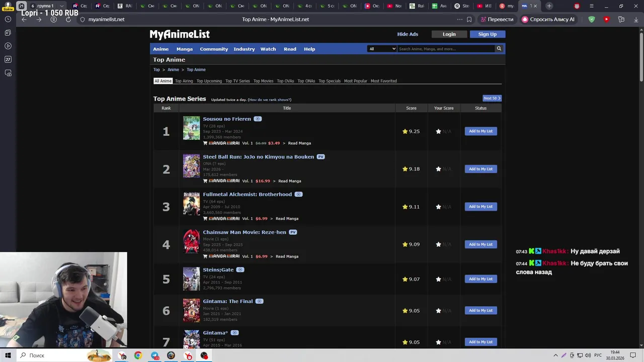Image resolution: width=644 pixels, height=362 pixels.
Task: Select the Top OVAs tab
Action: (x=285, y=81)
